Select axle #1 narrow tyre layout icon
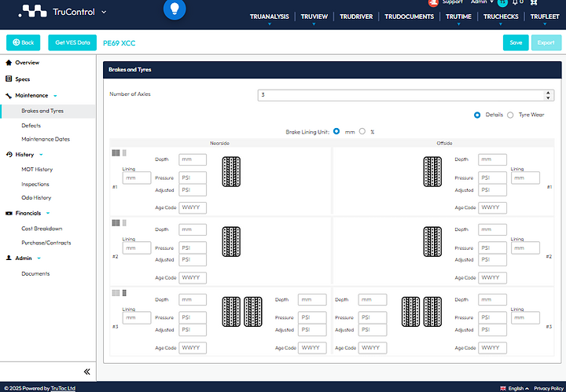Screen dimensions: 566x392 click(124, 153)
